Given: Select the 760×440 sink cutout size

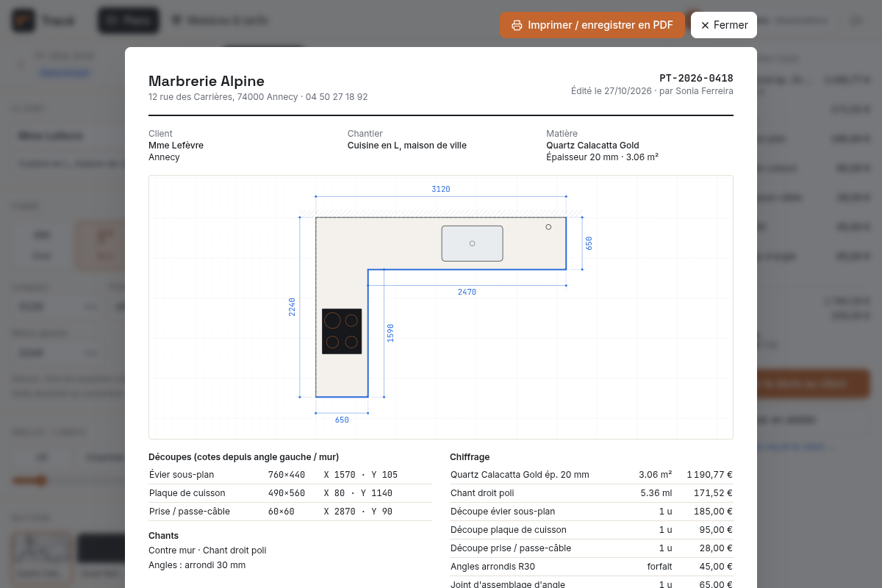Looking at the screenshot, I should pos(287,475).
